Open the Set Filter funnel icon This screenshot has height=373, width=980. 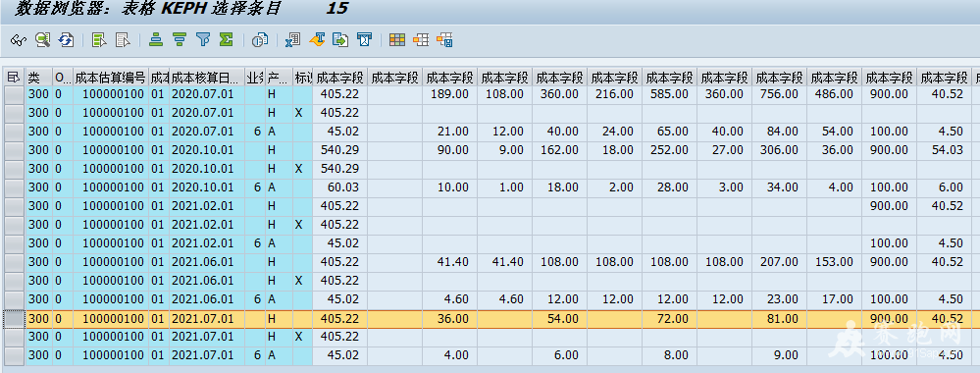pyautogui.click(x=203, y=40)
